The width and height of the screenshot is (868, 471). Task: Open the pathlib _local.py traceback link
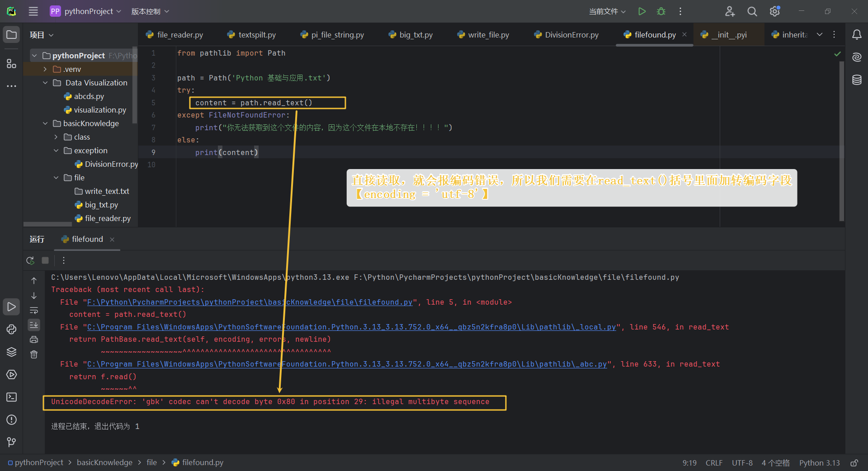coord(351,327)
